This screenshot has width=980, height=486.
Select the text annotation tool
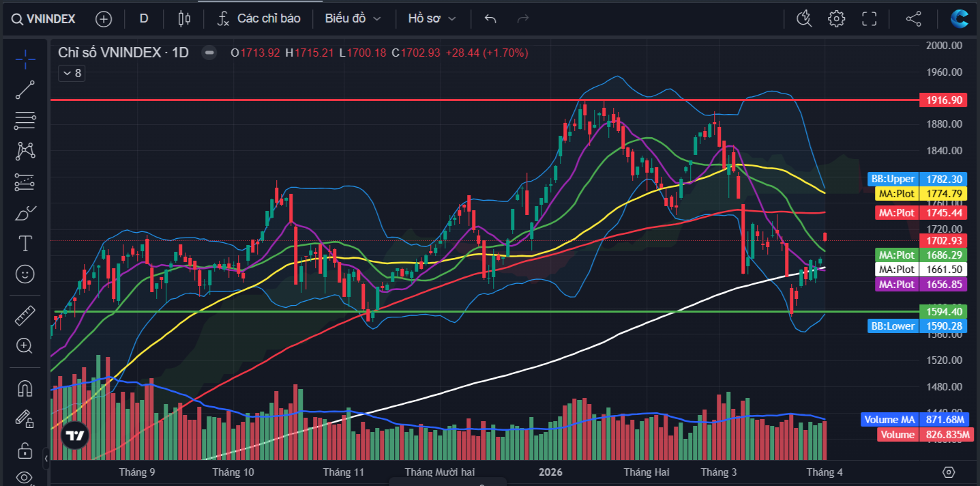click(x=25, y=243)
